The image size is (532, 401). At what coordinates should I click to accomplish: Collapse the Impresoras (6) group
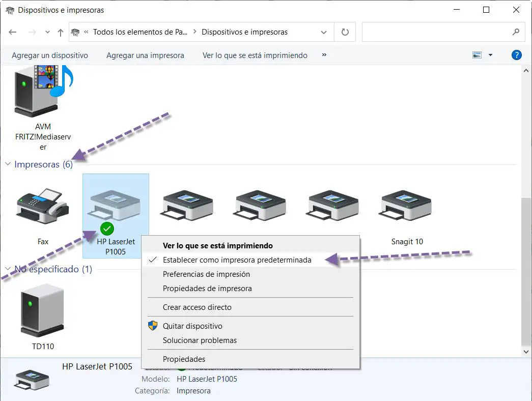tap(8, 164)
